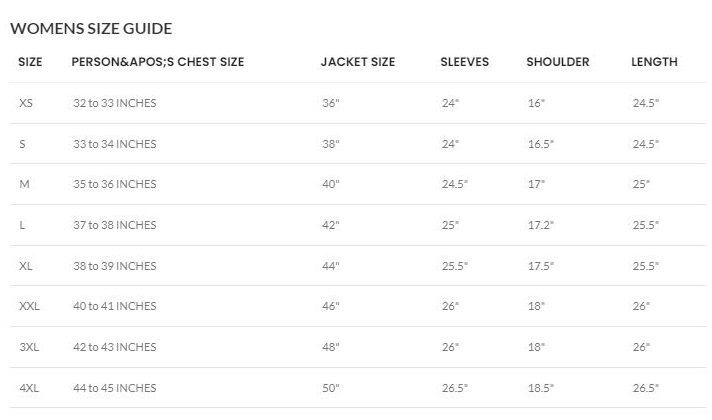This screenshot has width=712, height=420.
Task: Click the SHOULDER column header
Action: [x=560, y=62]
